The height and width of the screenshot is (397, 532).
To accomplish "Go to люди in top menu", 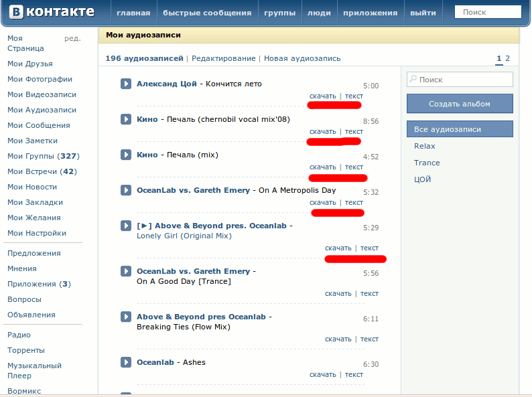I will pyautogui.click(x=319, y=13).
